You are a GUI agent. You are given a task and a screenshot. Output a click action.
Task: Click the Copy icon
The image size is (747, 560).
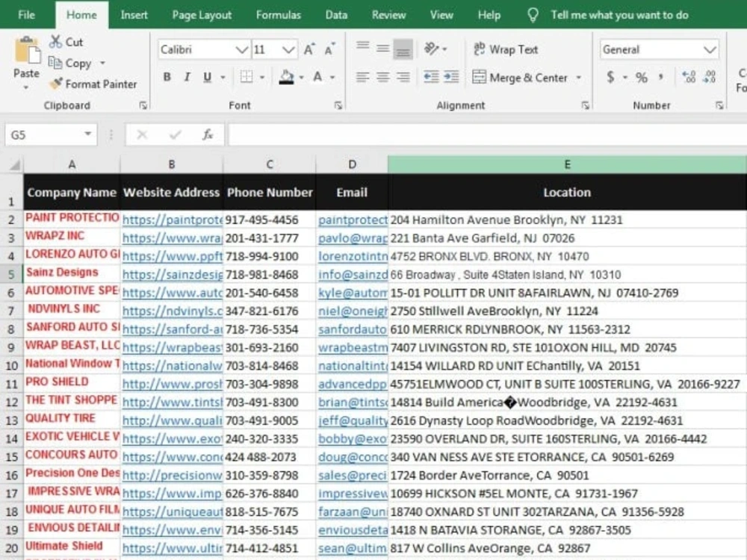coord(55,63)
